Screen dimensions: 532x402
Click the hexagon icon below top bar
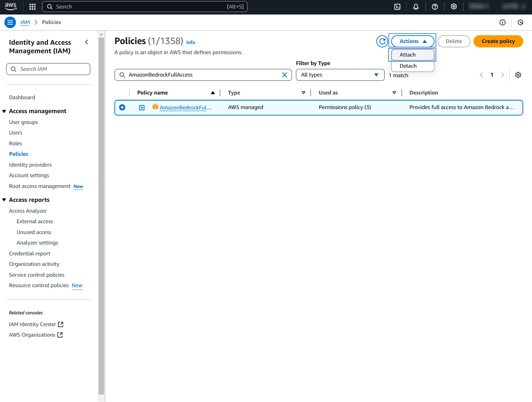coord(520,22)
